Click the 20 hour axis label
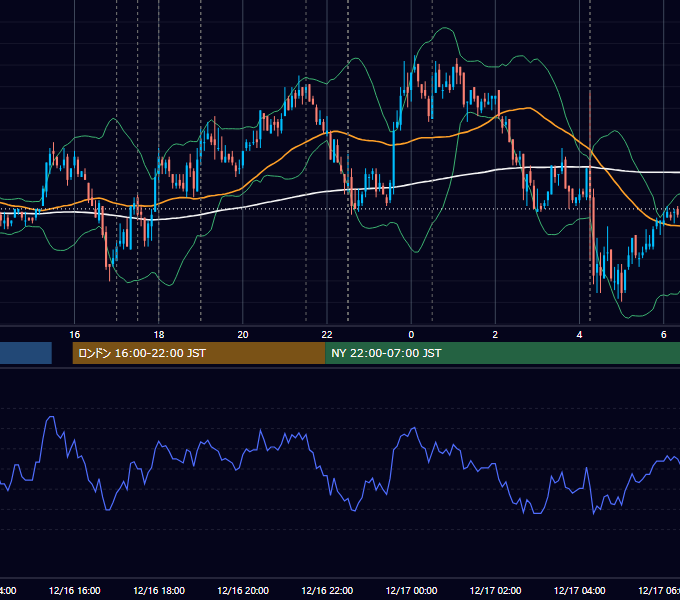The width and height of the screenshot is (680, 600). coord(243,335)
